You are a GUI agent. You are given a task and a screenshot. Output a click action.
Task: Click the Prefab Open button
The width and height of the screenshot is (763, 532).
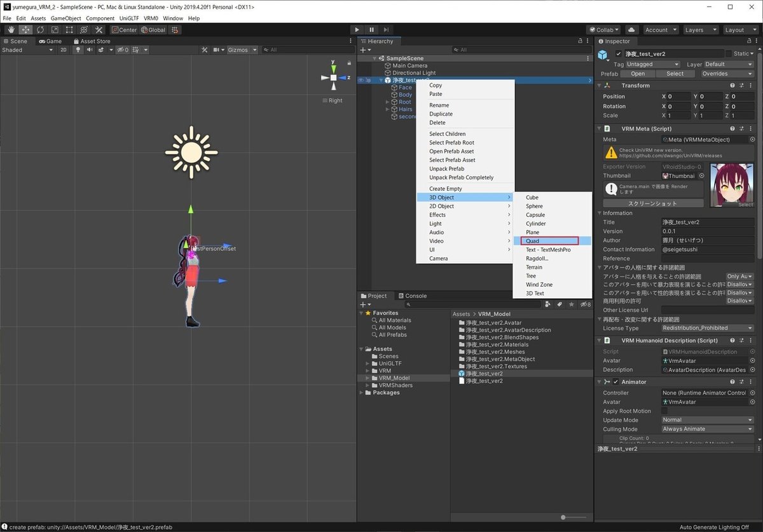click(x=638, y=74)
